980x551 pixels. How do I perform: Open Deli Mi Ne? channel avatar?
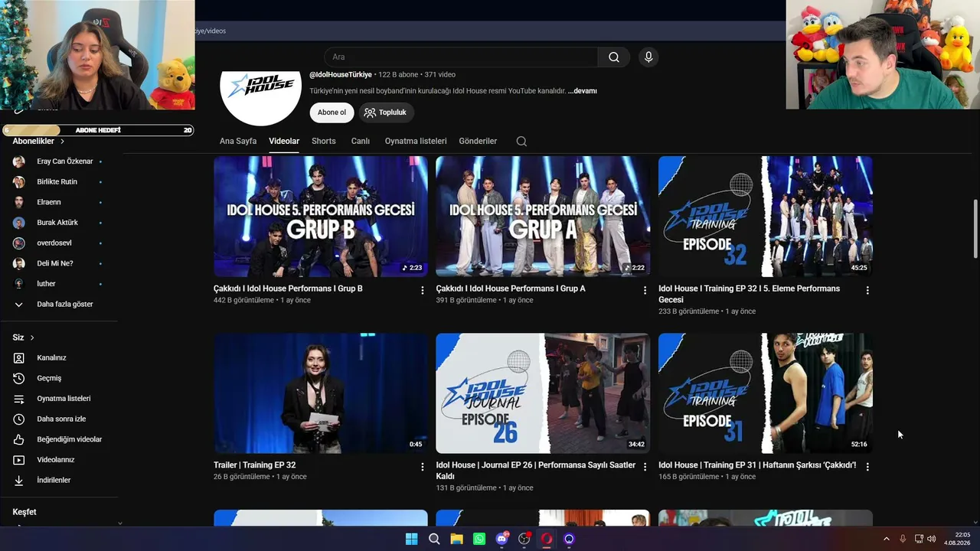19,263
